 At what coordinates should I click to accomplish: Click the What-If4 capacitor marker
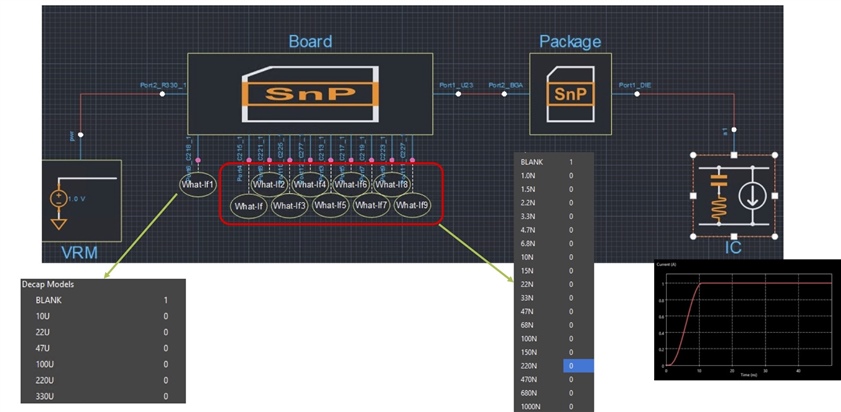310,184
